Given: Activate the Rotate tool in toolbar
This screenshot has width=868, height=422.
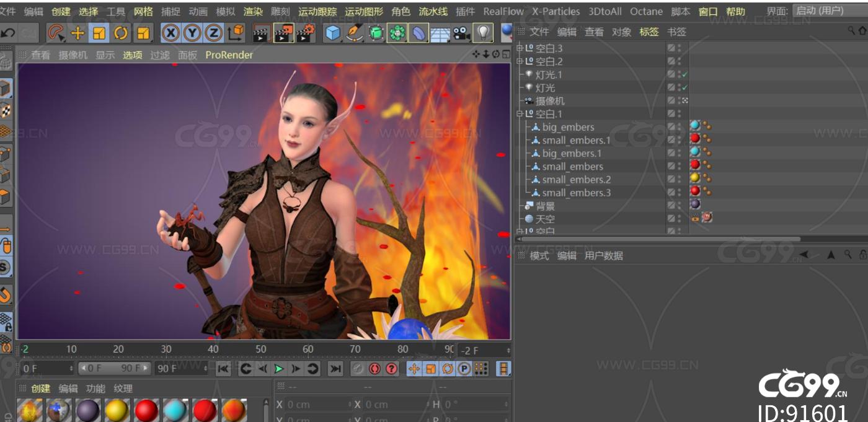Looking at the screenshot, I should point(121,33).
